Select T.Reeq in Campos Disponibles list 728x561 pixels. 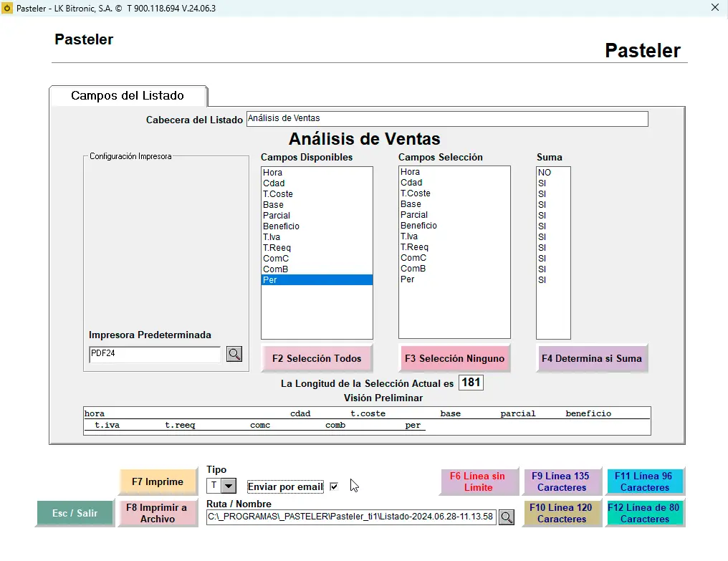point(317,247)
